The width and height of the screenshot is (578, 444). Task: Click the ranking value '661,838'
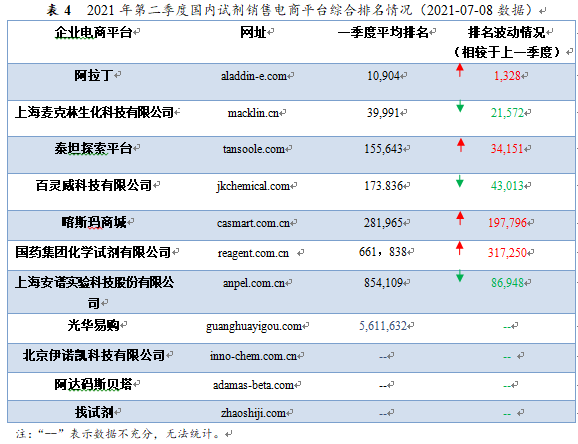(383, 252)
